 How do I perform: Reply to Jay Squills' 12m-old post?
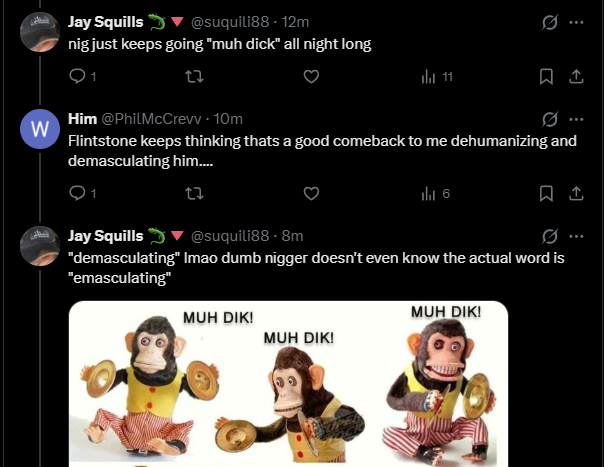(x=79, y=76)
